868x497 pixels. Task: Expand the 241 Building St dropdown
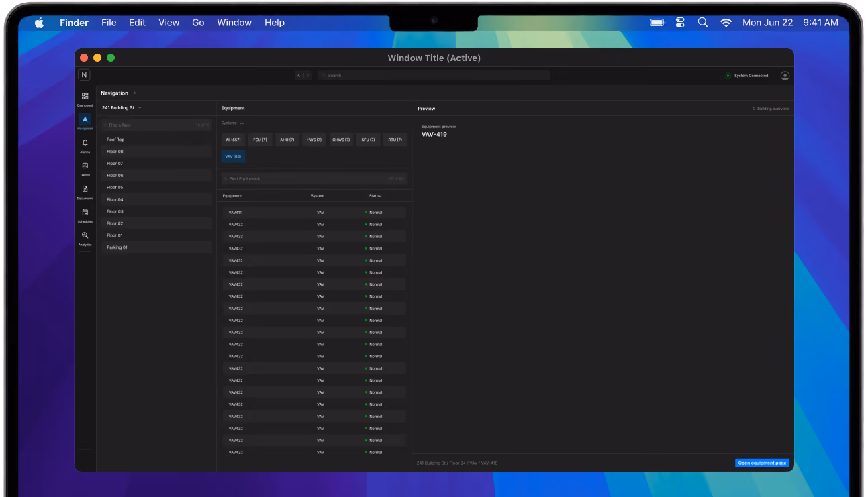[122, 108]
